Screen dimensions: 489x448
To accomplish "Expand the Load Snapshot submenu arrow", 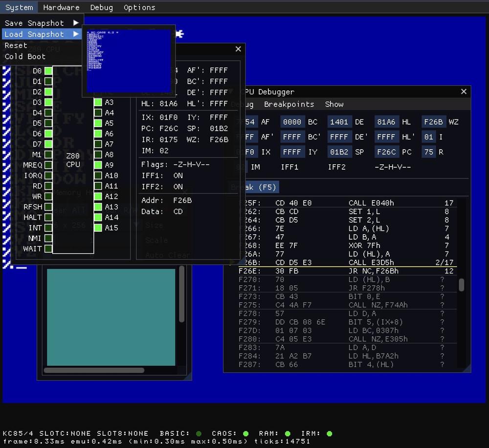I will point(76,34).
